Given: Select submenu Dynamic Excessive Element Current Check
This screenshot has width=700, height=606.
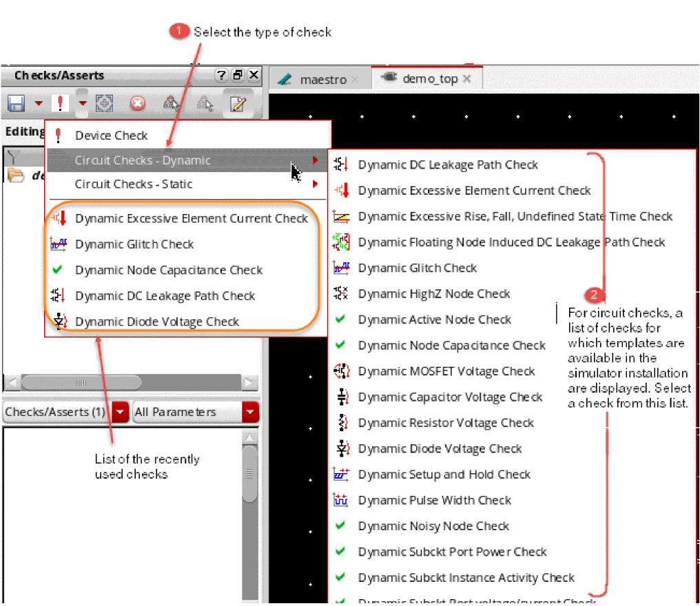Looking at the screenshot, I should click(512, 191).
